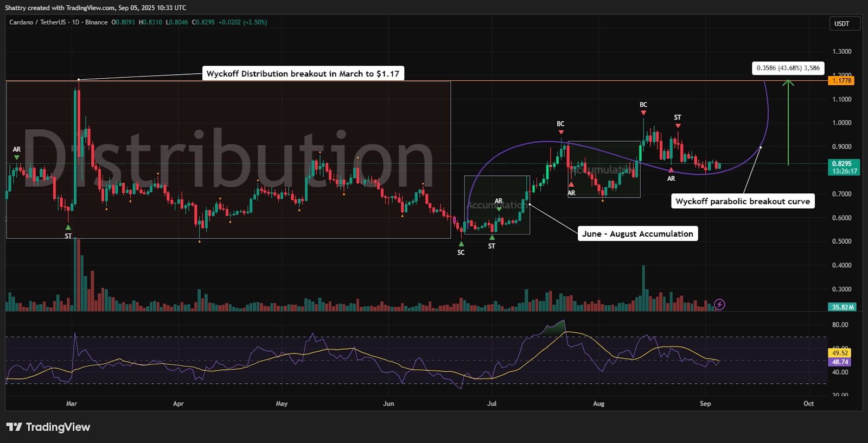Screen dimensions: 868x443
Task: Click the orange 1.1778 price level tag
Action: pos(841,81)
